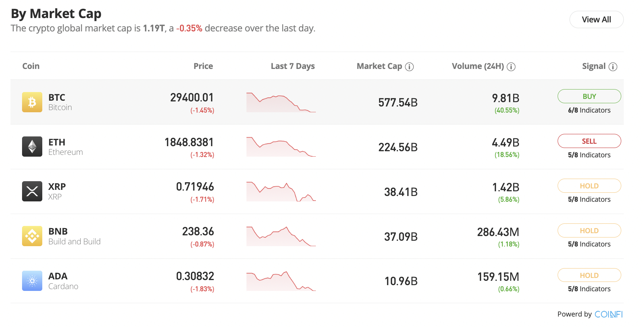Click the 5/8 Indicators text for ETH
The width and height of the screenshot is (644, 327).
589,155
